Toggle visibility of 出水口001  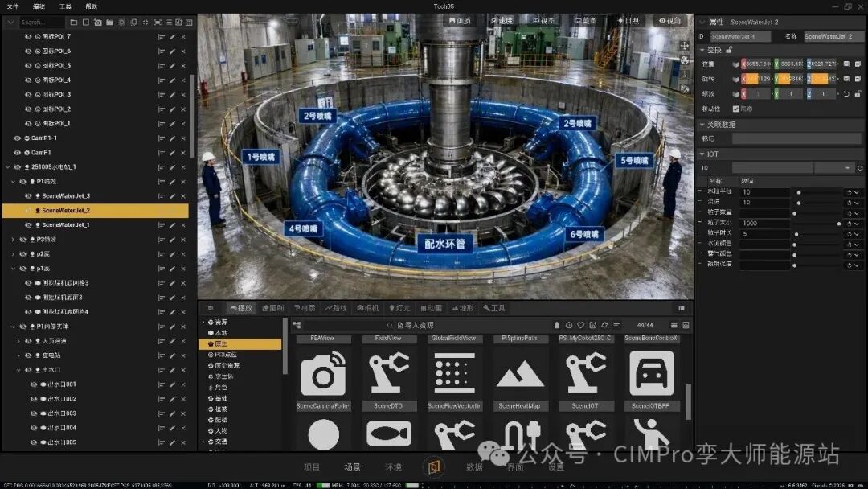(34, 384)
